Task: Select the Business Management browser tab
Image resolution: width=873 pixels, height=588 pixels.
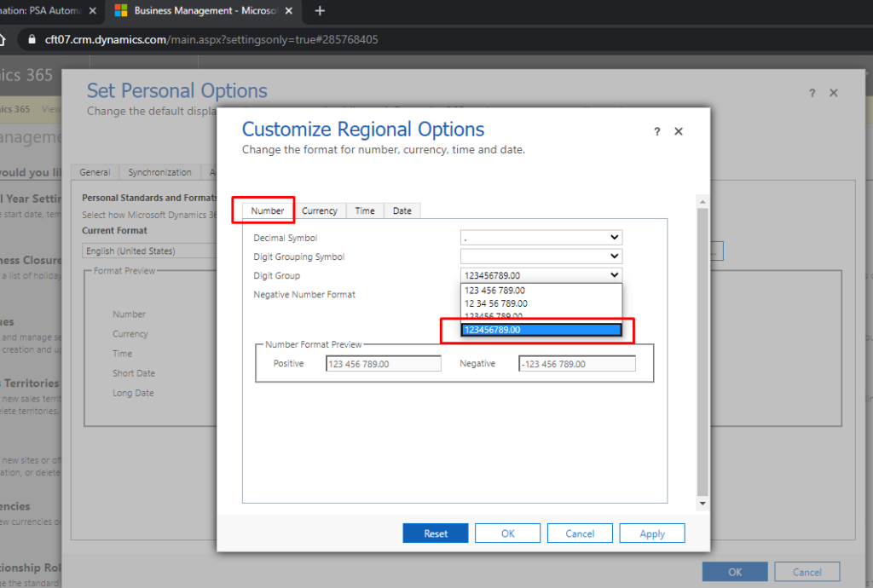Action: pos(204,10)
